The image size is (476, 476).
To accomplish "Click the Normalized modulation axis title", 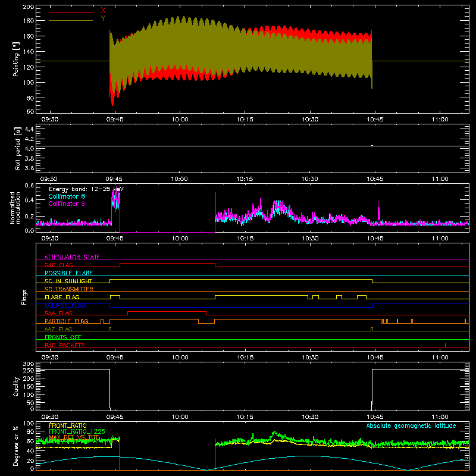I will coord(15,208).
